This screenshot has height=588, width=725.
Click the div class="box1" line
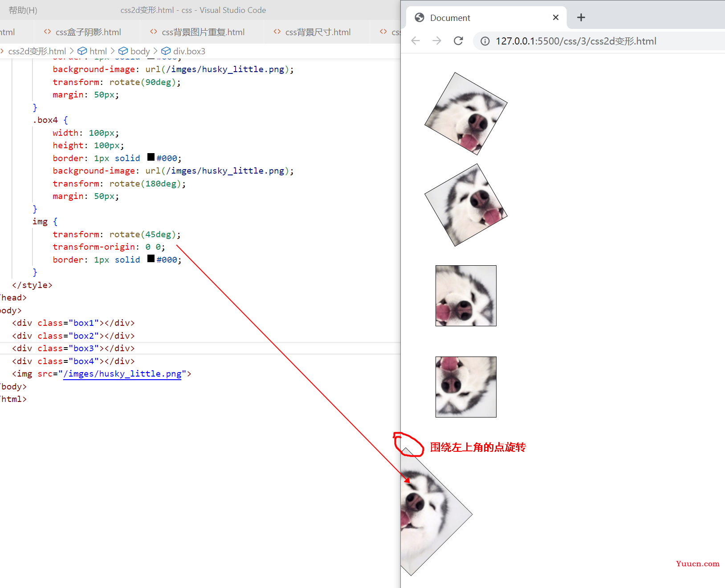pyautogui.click(x=73, y=323)
